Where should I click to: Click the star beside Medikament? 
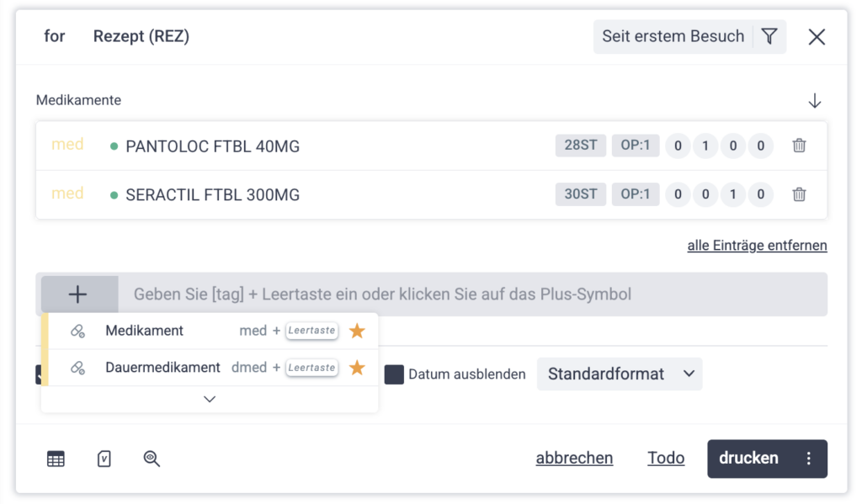(357, 331)
